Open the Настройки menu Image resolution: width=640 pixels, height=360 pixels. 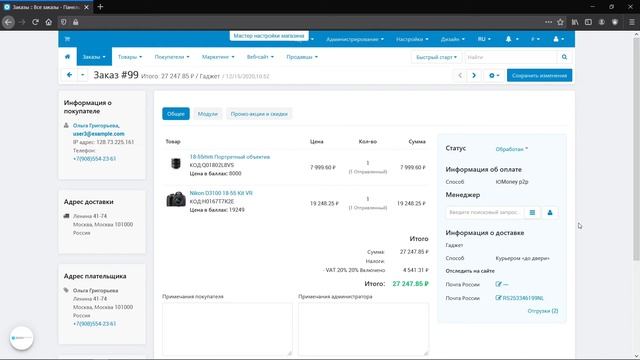pyautogui.click(x=412, y=39)
